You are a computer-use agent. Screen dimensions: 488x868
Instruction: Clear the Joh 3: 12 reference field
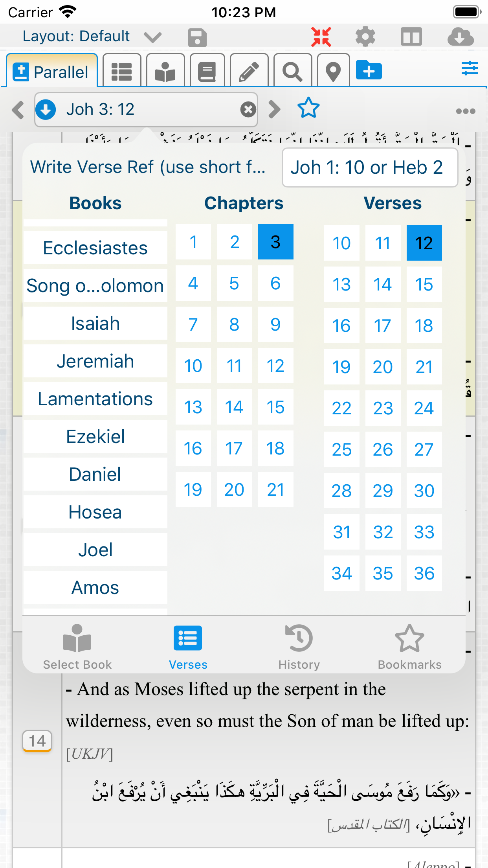[x=248, y=110]
